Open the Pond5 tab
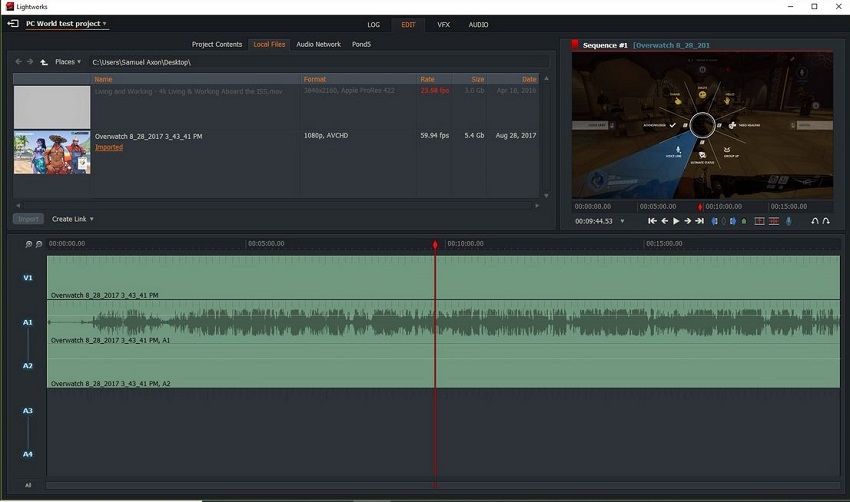The width and height of the screenshot is (850, 502). point(362,44)
